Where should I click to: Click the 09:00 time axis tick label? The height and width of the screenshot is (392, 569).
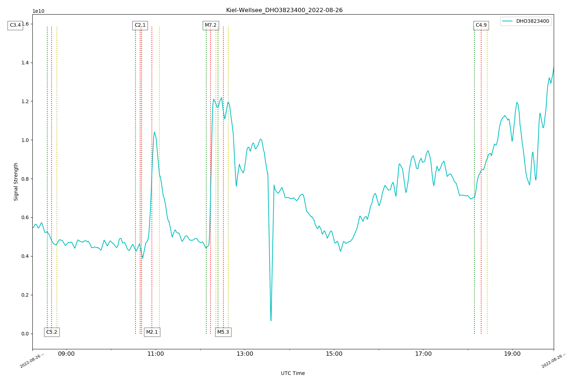(67, 354)
